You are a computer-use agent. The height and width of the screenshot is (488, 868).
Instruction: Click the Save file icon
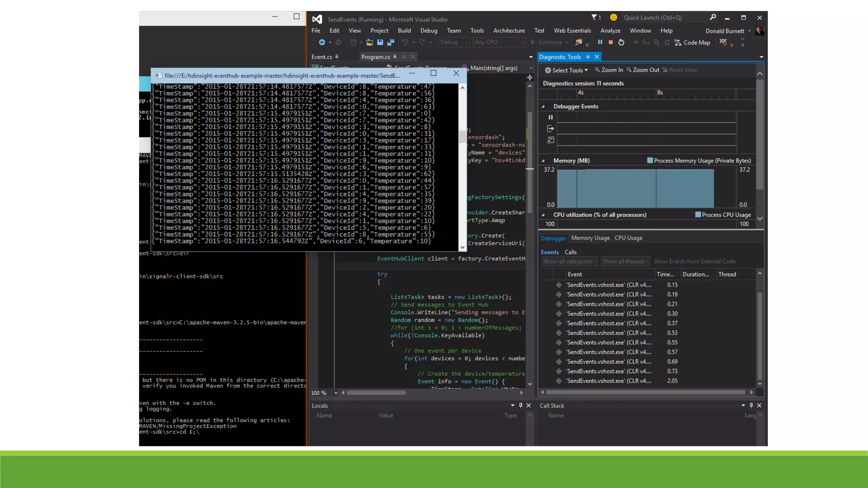coord(380,42)
